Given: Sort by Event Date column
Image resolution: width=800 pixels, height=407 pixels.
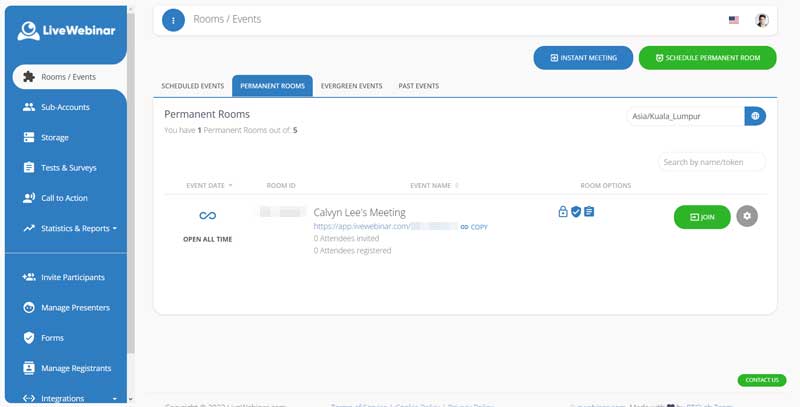Looking at the screenshot, I should click(x=209, y=185).
